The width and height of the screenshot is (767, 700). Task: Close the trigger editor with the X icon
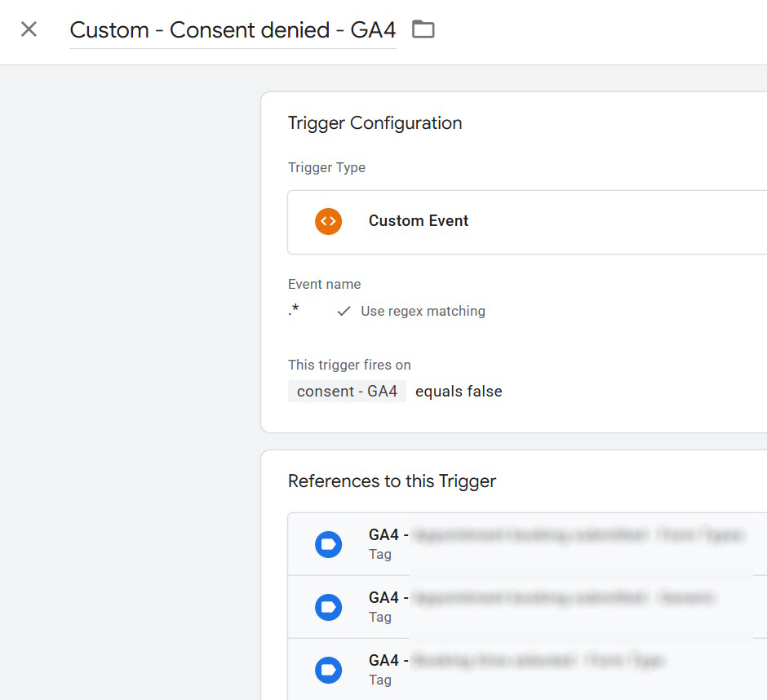[29, 29]
